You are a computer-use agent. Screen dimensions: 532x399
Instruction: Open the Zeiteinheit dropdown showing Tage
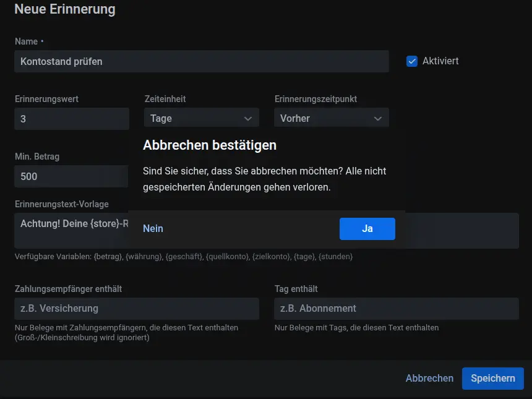tap(201, 118)
